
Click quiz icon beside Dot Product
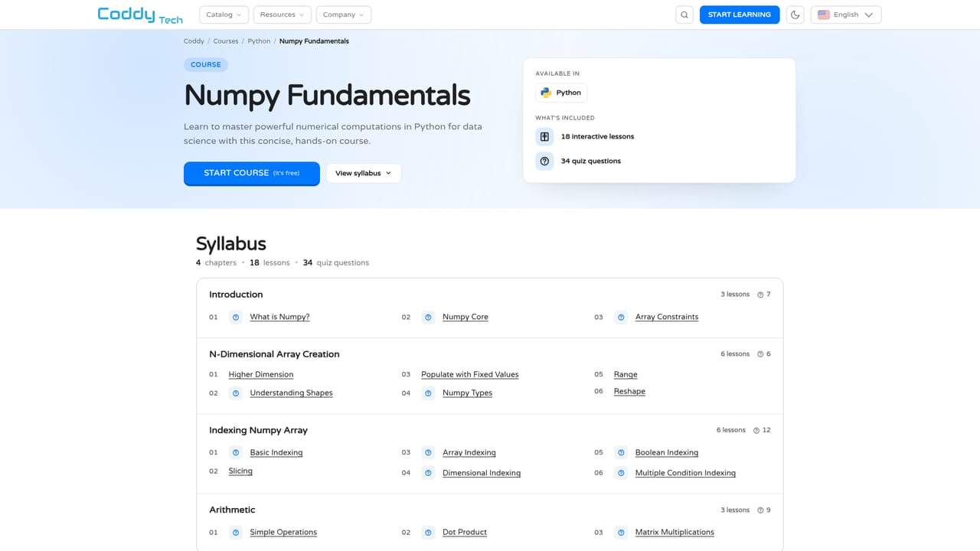(x=428, y=533)
